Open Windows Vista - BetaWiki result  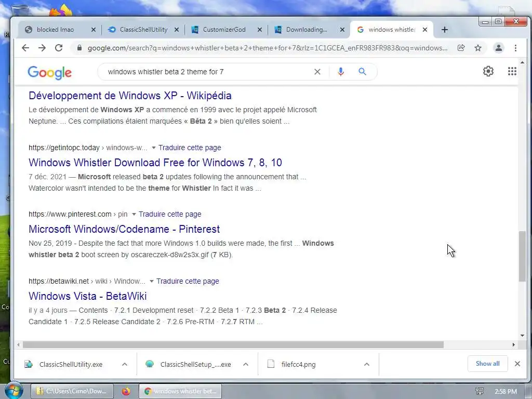(87, 296)
